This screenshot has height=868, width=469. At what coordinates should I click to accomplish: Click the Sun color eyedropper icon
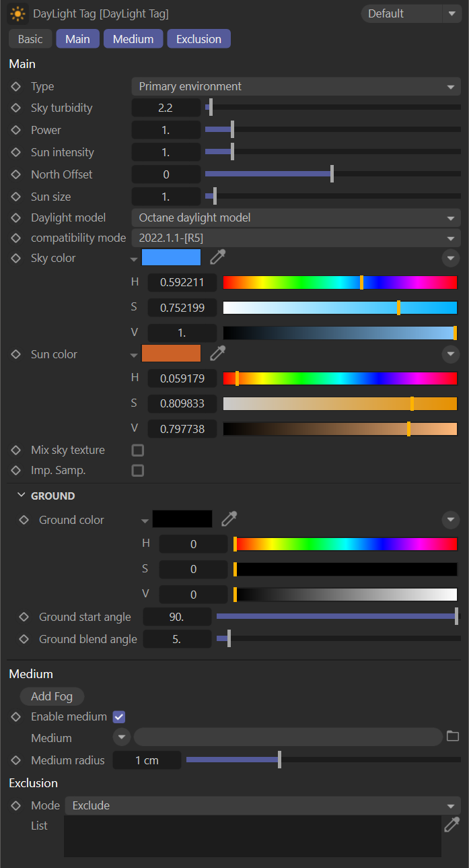pyautogui.click(x=217, y=354)
